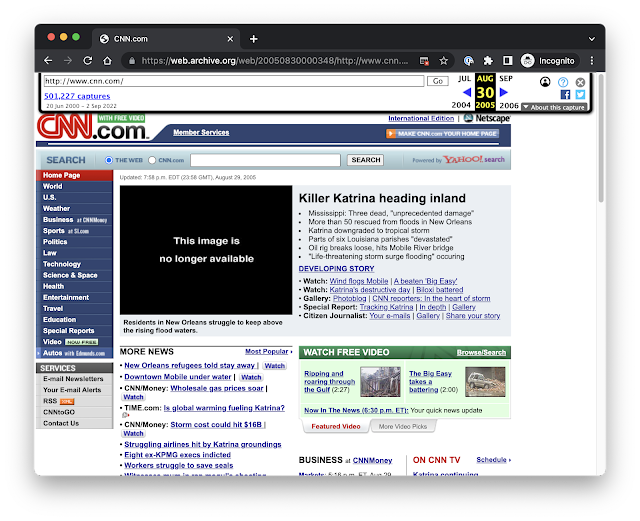Open Tracking Katrina special report link

(x=387, y=307)
